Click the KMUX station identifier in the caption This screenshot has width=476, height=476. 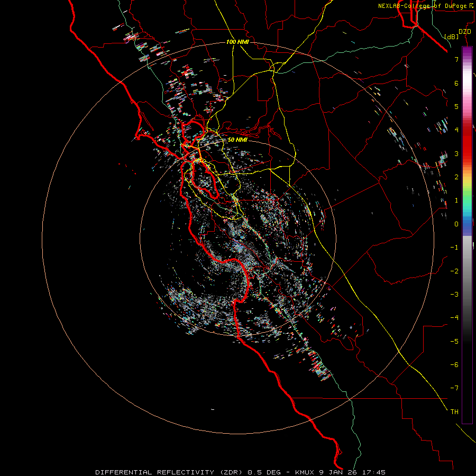click(305, 472)
